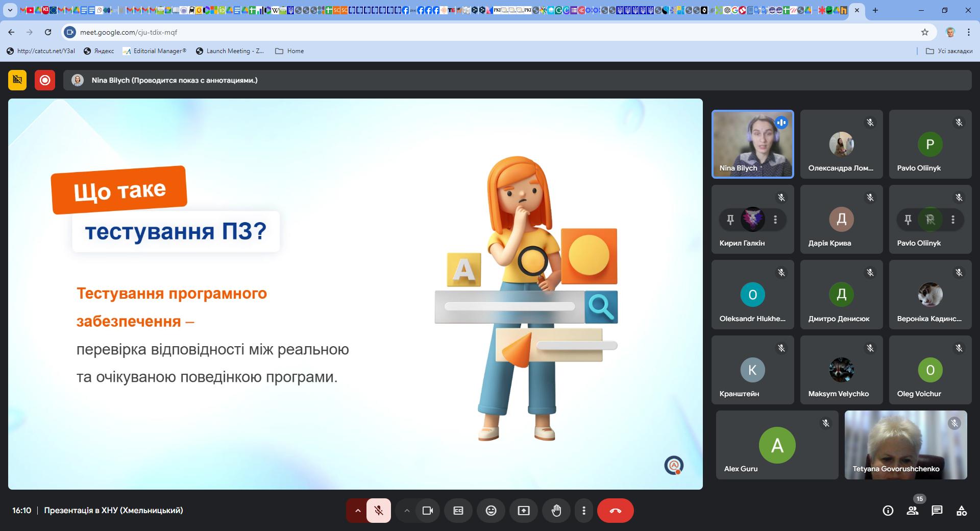
Task: Click the present screen button
Action: [524, 511]
